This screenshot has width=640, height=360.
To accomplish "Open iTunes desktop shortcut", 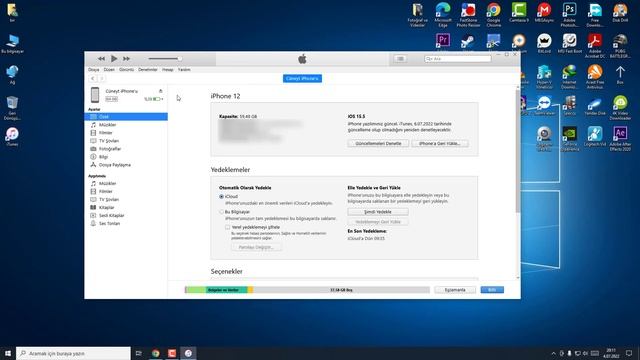I will coord(12,137).
